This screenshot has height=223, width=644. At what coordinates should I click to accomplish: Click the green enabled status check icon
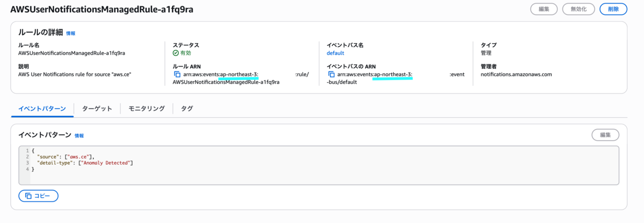175,53
